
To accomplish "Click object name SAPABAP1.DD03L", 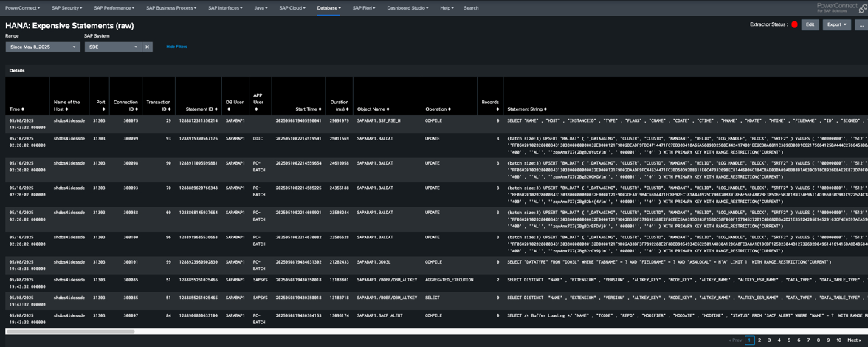I will coord(375,262).
